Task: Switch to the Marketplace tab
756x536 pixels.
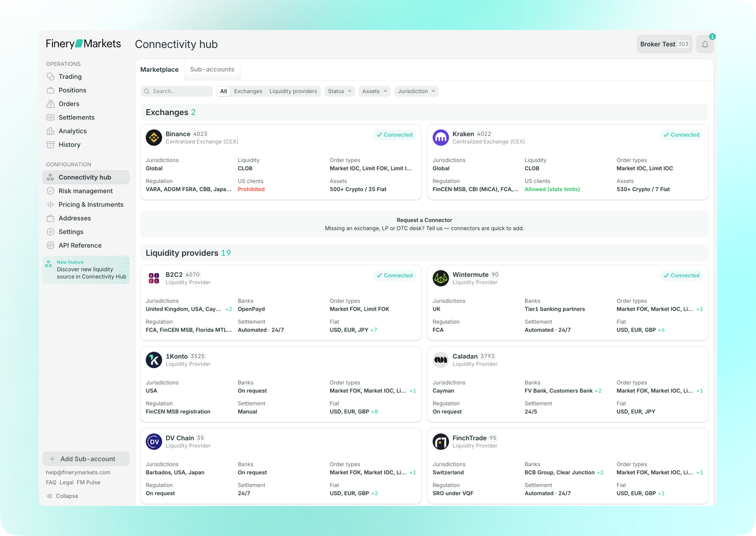Action: point(159,69)
